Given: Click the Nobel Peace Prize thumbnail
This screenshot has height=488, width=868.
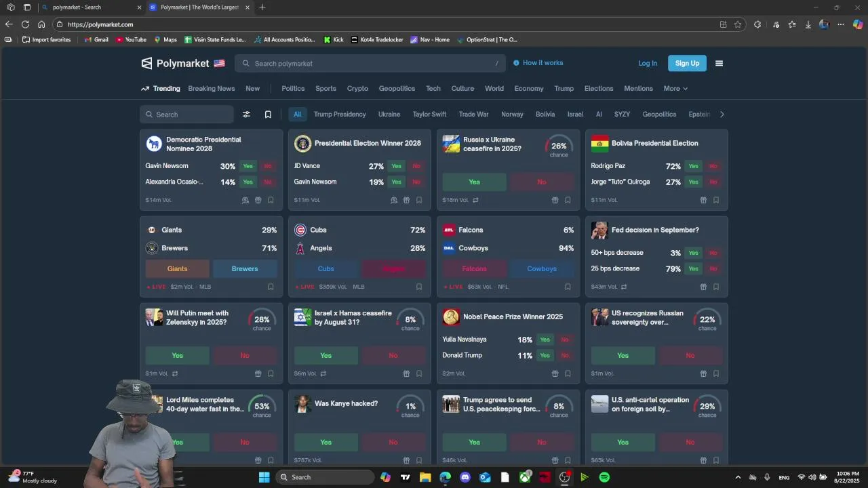Looking at the screenshot, I should point(451,317).
